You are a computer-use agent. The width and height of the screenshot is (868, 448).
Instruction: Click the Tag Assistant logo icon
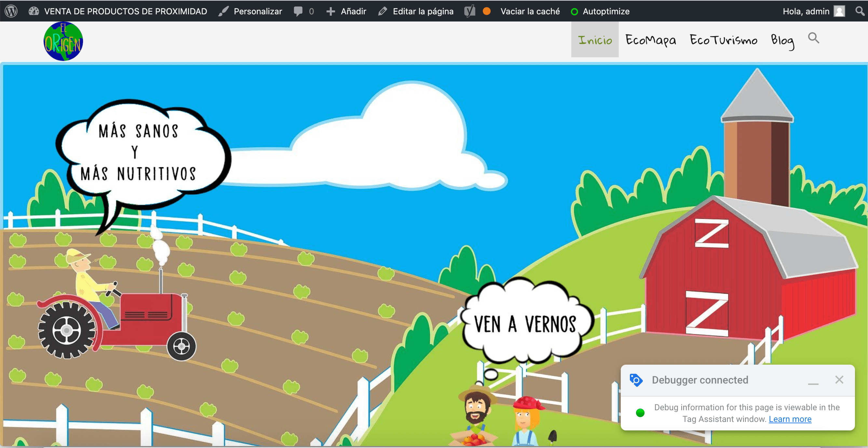click(x=636, y=380)
